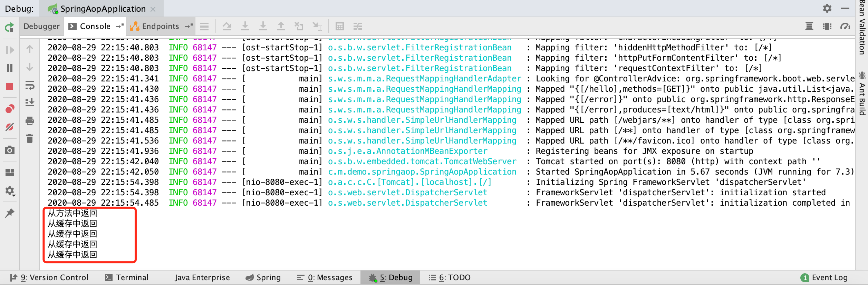Click the last '从缓存中返回' console line
This screenshot has width=868, height=285.
pos(73,255)
